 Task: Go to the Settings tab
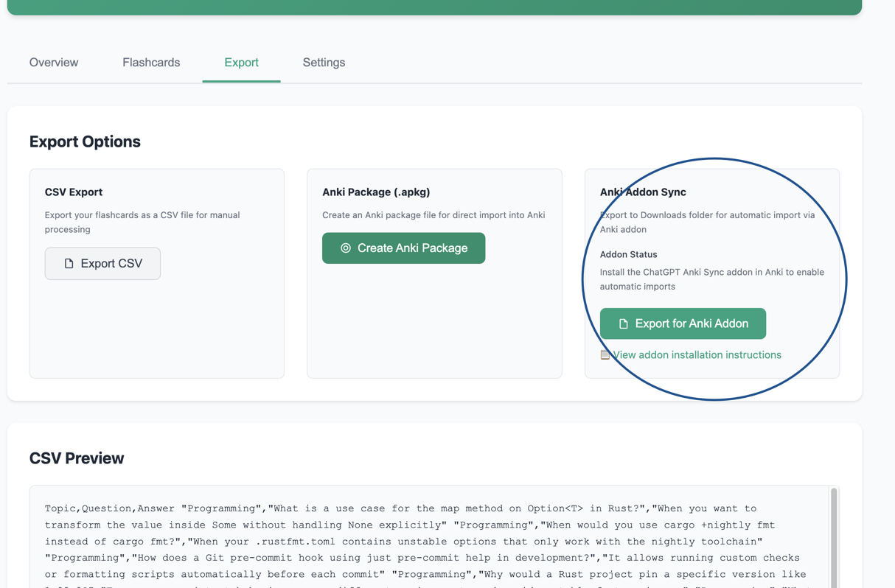point(324,63)
